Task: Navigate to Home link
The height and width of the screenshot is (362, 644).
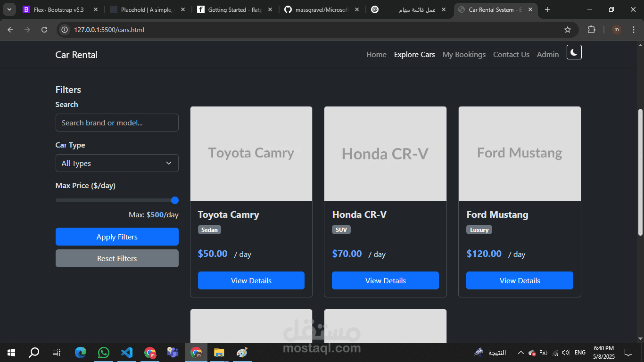Action: click(x=376, y=55)
